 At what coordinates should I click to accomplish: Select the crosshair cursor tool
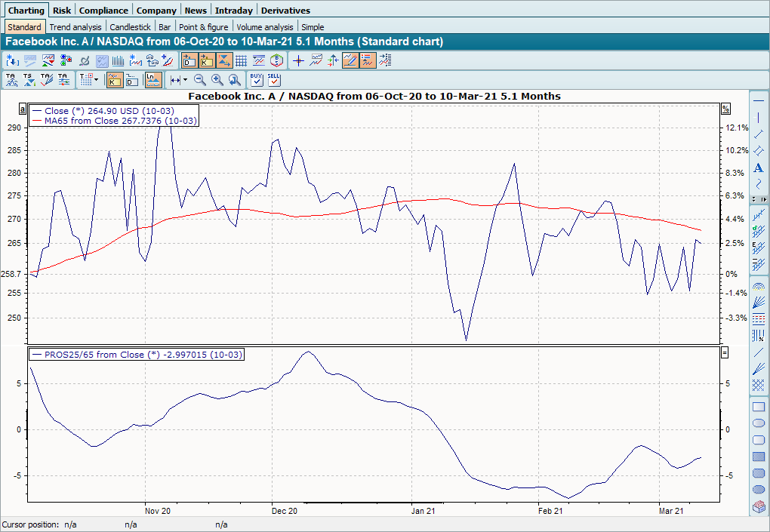(x=298, y=60)
